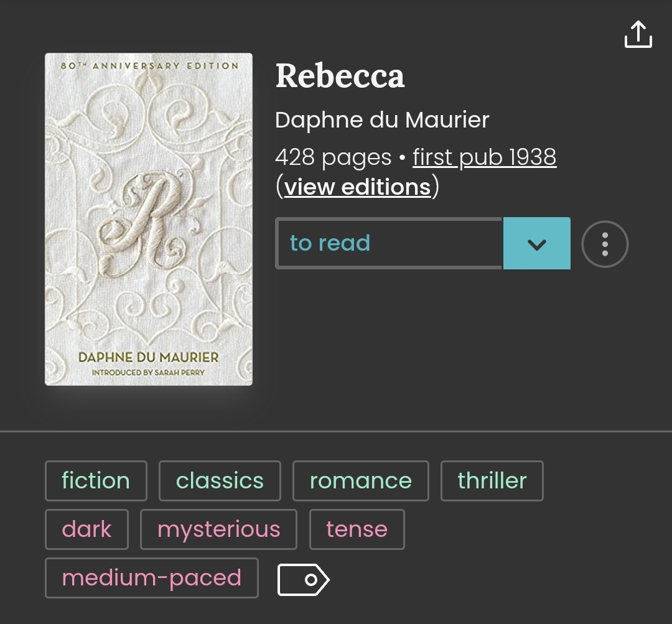Open the three-dot more options menu
This screenshot has height=624, width=672.
[x=605, y=244]
